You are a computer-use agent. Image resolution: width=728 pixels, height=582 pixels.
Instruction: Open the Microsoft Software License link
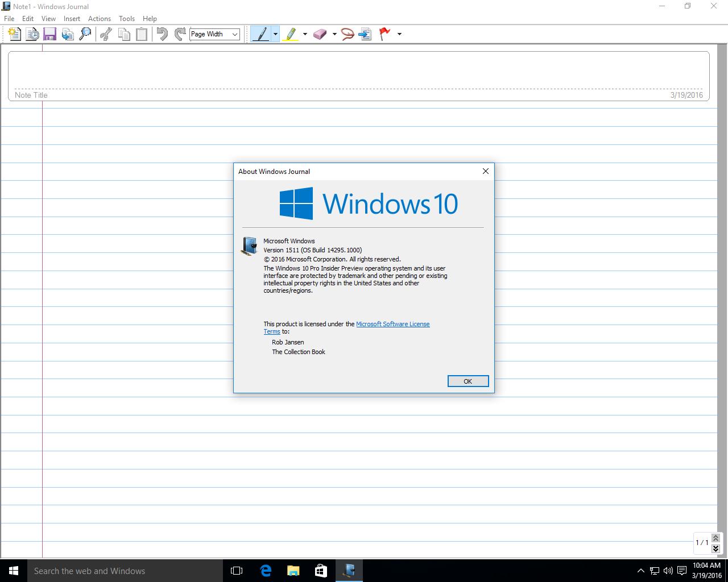tap(392, 324)
